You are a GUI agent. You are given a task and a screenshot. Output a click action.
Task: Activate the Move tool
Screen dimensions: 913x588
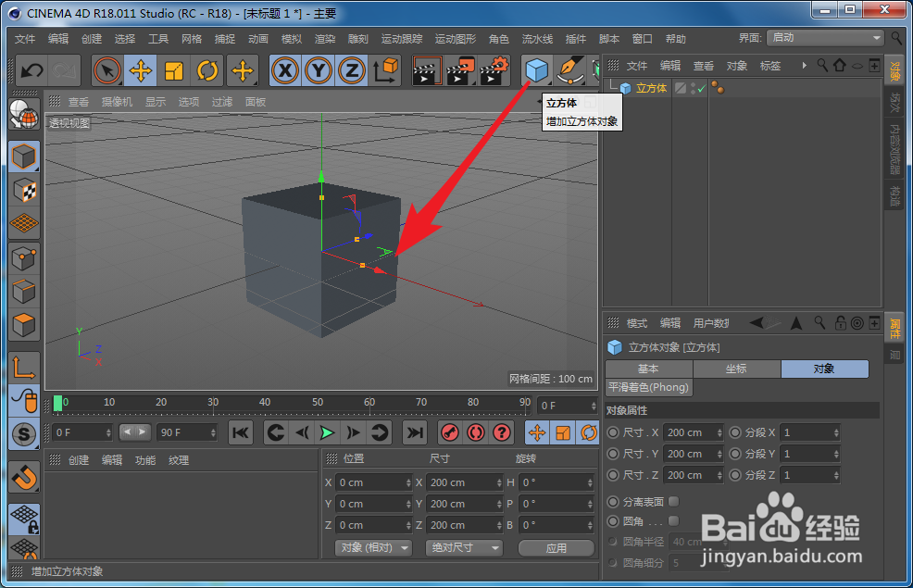(x=141, y=71)
